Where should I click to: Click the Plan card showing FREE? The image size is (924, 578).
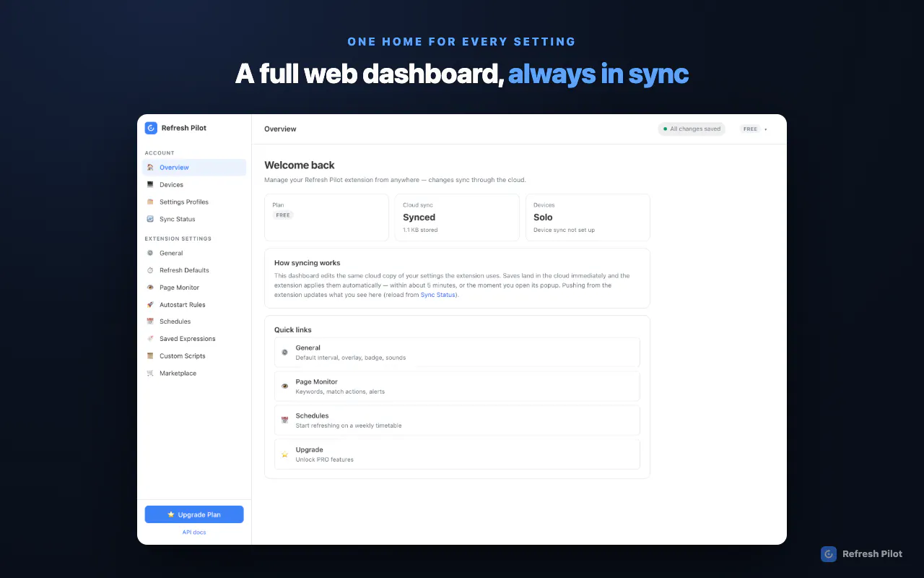click(326, 217)
